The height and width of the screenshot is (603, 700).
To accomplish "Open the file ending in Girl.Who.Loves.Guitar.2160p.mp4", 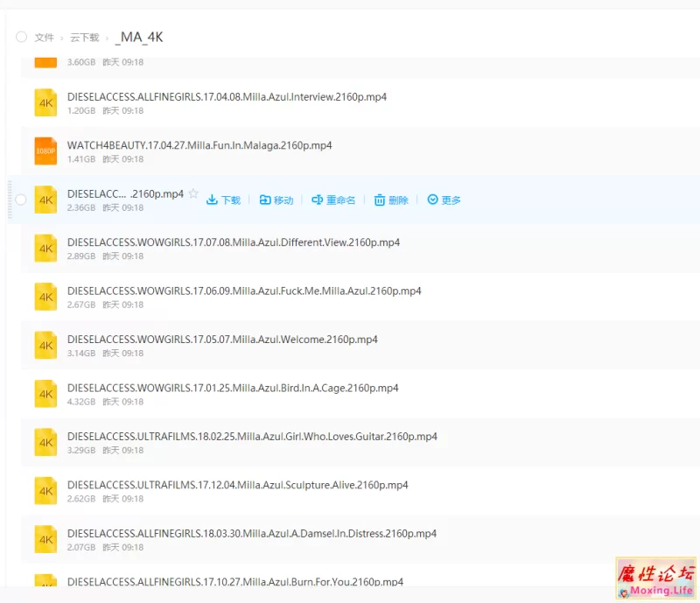I will (x=252, y=437).
